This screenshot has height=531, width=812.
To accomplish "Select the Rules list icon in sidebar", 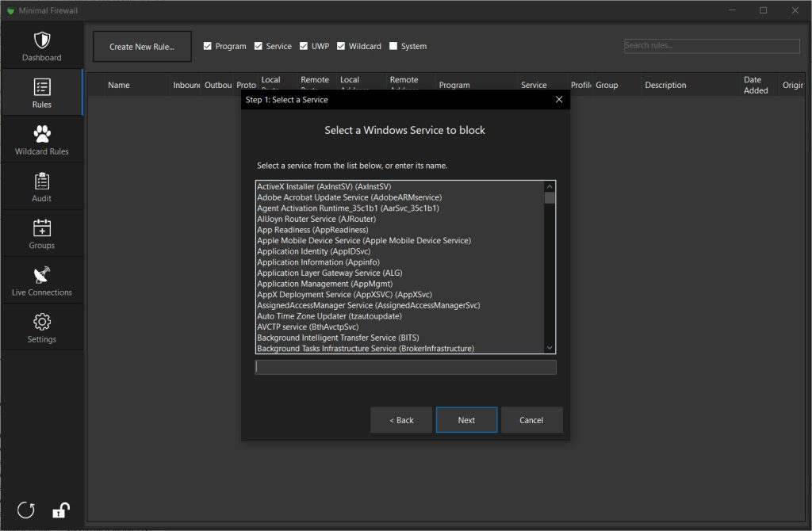I will (x=42, y=87).
